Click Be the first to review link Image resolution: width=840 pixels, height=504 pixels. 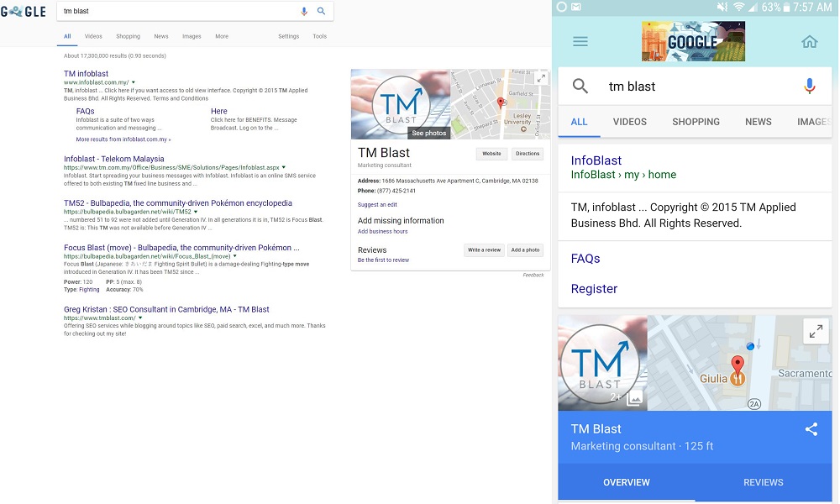(383, 260)
